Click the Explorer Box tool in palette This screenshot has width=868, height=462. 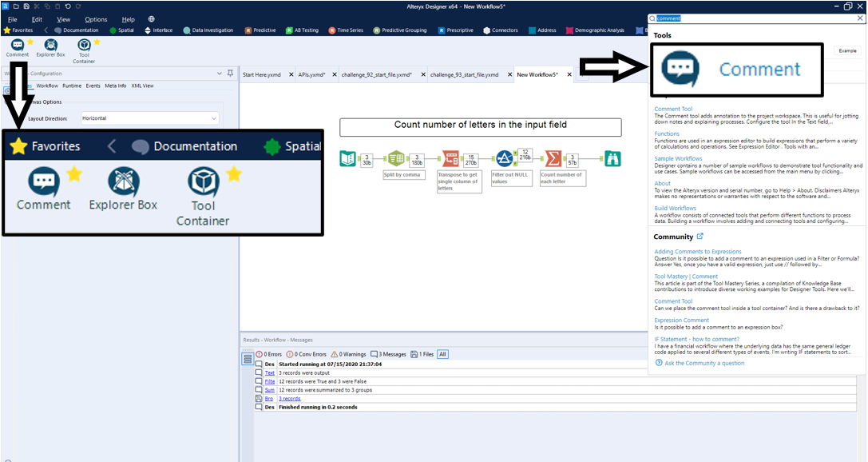click(x=50, y=47)
